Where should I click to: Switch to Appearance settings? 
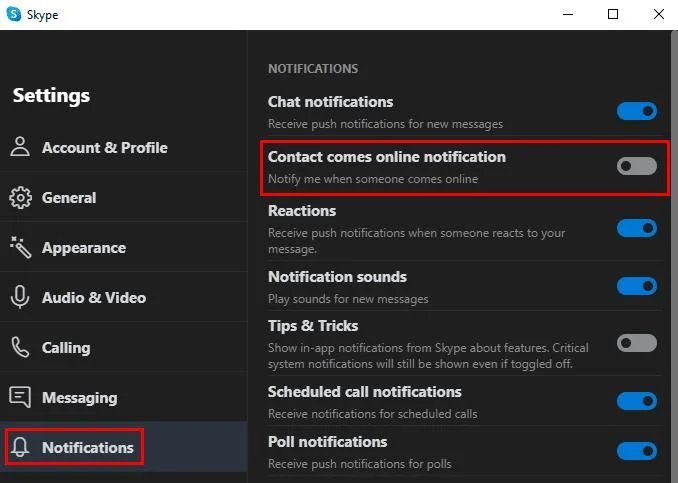(x=124, y=247)
